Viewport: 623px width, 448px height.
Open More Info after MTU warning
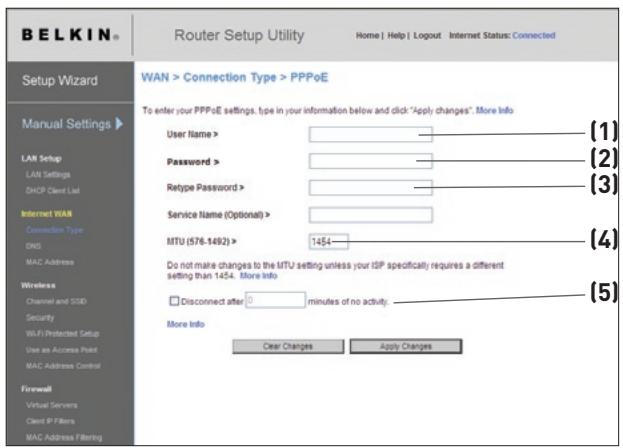258,276
